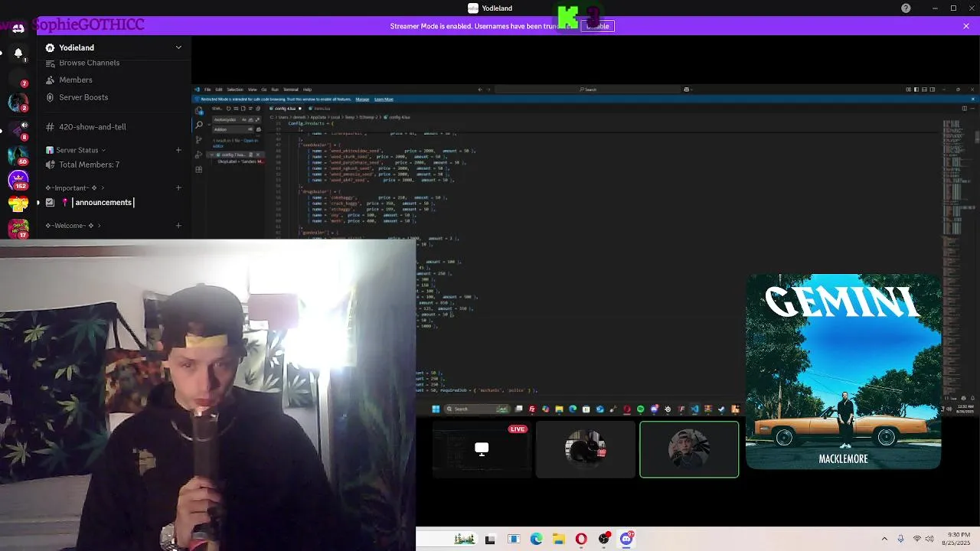The width and height of the screenshot is (980, 551).
Task: Click Learn More in Restricted Mode banner
Action: point(384,99)
